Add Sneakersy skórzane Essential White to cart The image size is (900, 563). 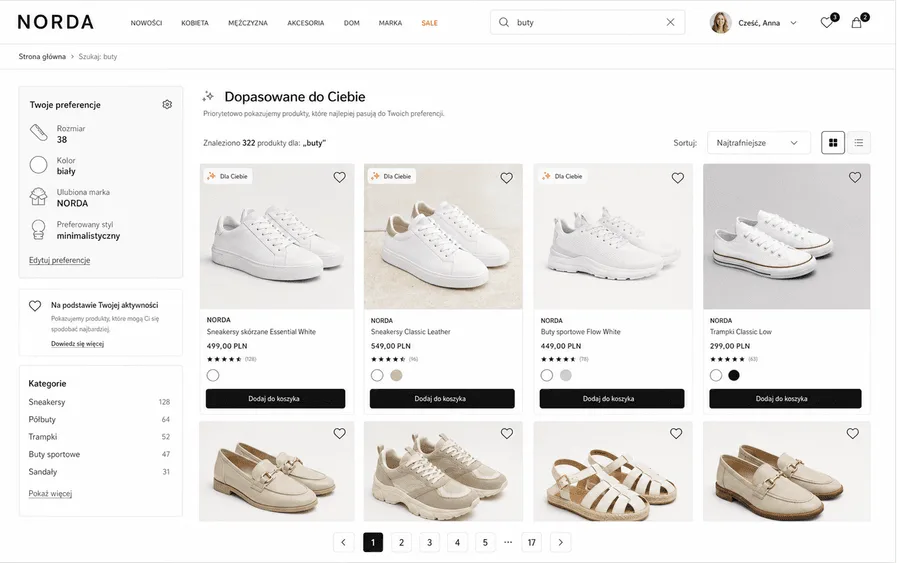pos(276,398)
